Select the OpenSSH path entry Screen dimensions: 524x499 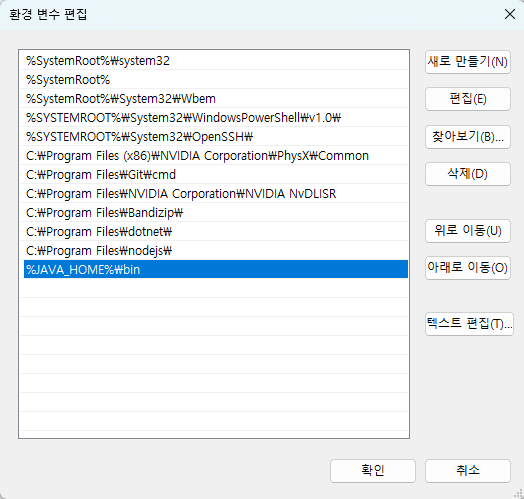214,137
